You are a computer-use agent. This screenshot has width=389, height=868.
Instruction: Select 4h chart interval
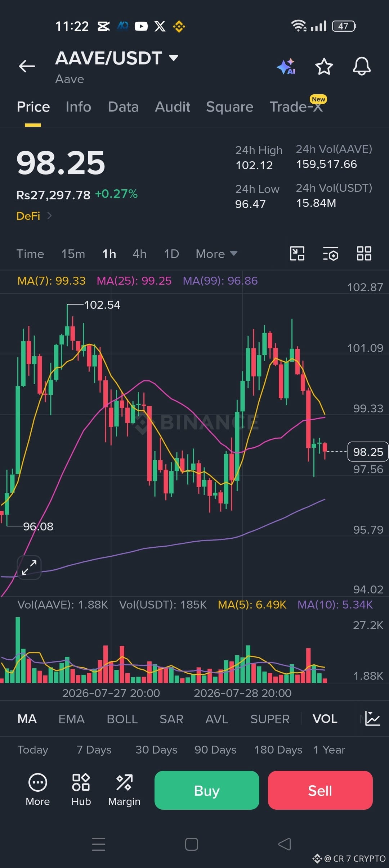pyautogui.click(x=139, y=254)
